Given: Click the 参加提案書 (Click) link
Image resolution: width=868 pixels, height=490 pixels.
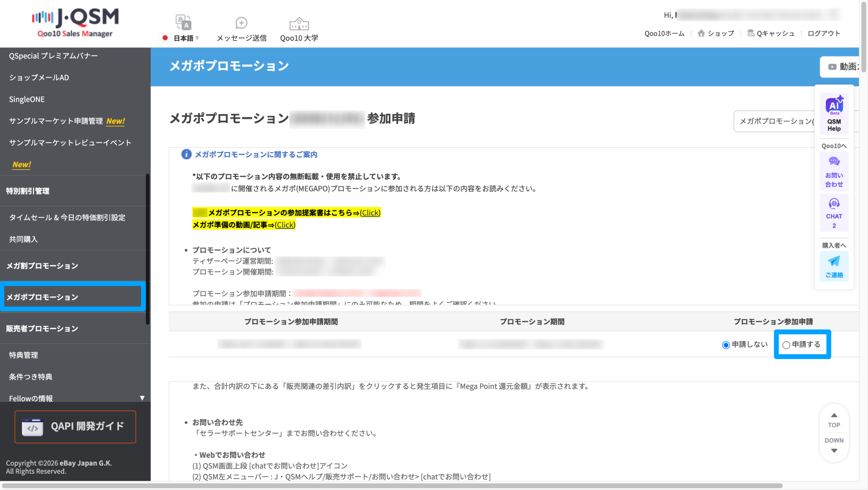Looking at the screenshot, I should pos(370,213).
